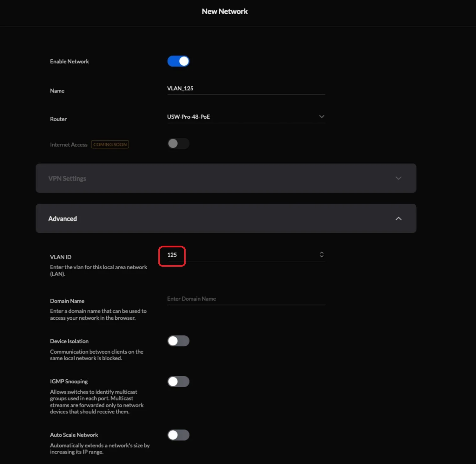
Task: Expand the VPN Settings chevron arrow
Action: tap(398, 178)
